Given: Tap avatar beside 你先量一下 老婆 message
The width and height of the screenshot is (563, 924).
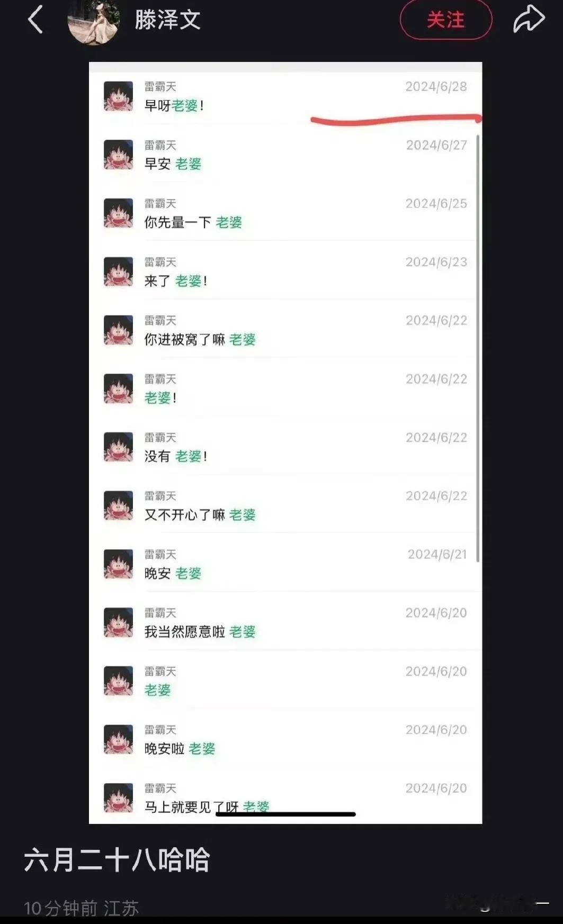Looking at the screenshot, I should point(118,213).
